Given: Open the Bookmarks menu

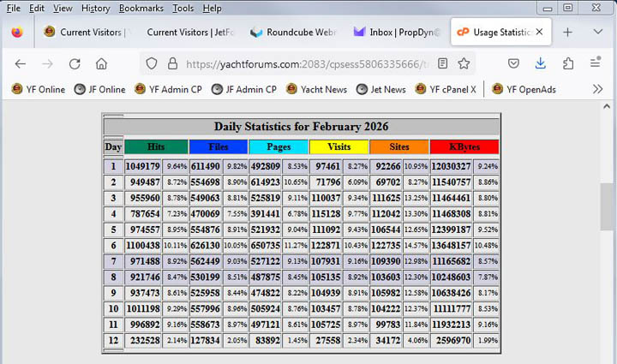Looking at the screenshot, I should [140, 8].
